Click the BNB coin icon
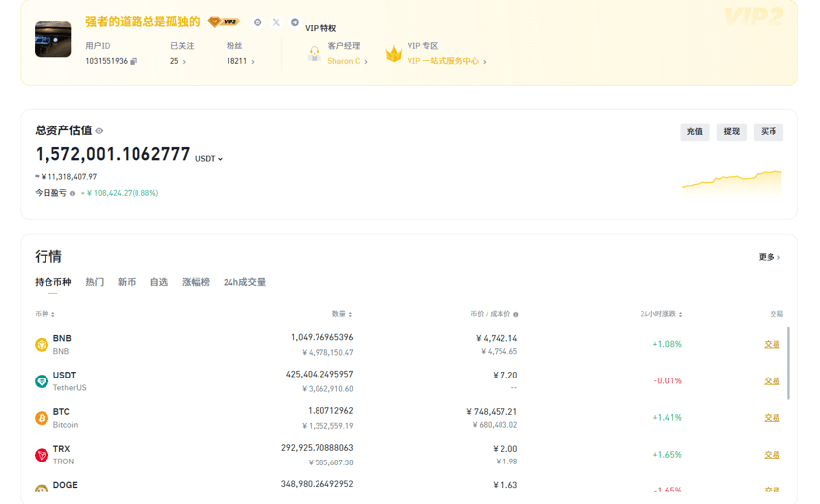The height and width of the screenshot is (504, 820). click(x=42, y=345)
